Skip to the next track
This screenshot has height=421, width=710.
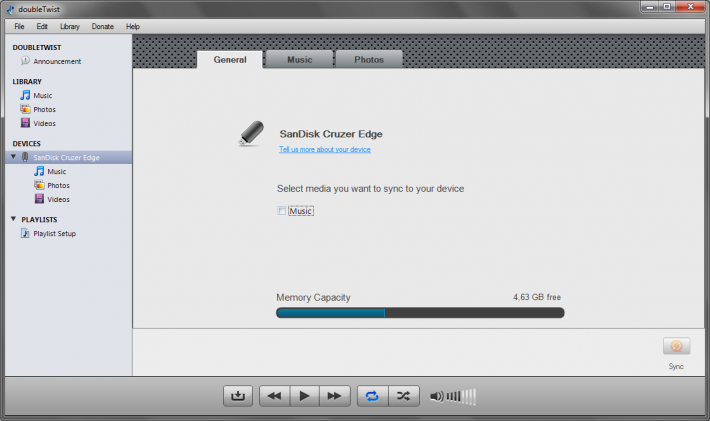pyautogui.click(x=335, y=397)
